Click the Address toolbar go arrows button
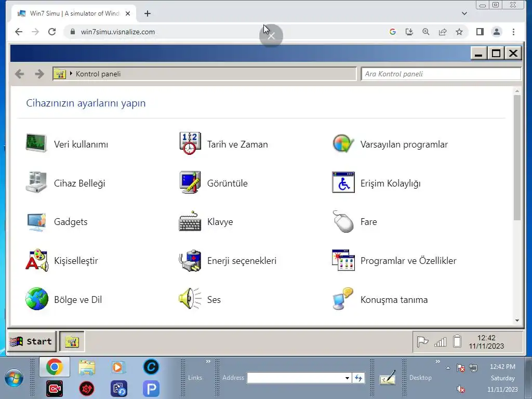 358,378
